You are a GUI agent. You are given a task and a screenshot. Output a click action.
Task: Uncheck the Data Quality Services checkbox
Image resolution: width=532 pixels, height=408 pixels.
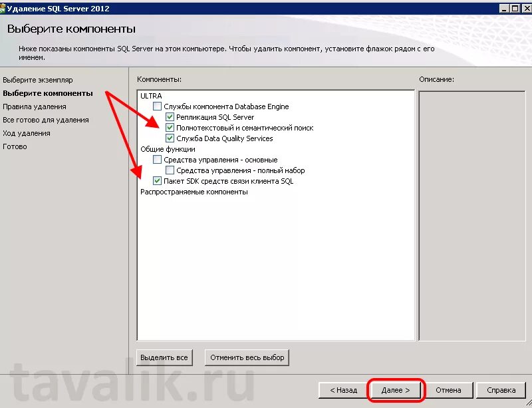point(170,138)
